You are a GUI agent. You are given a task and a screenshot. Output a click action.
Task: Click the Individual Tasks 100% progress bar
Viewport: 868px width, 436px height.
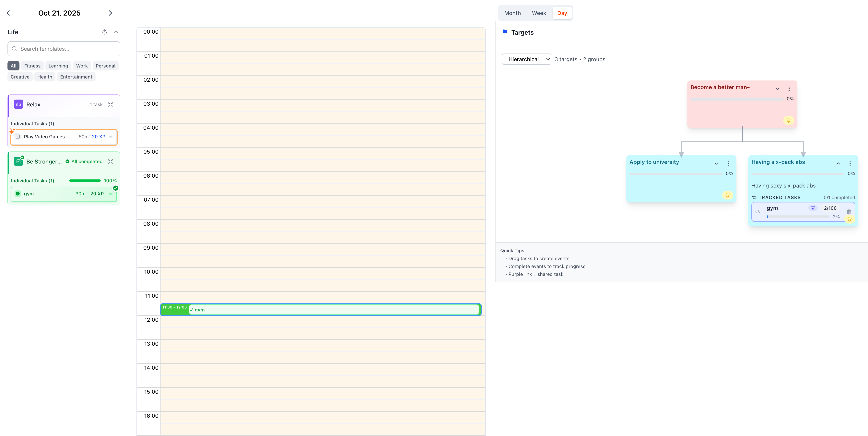[x=85, y=181]
